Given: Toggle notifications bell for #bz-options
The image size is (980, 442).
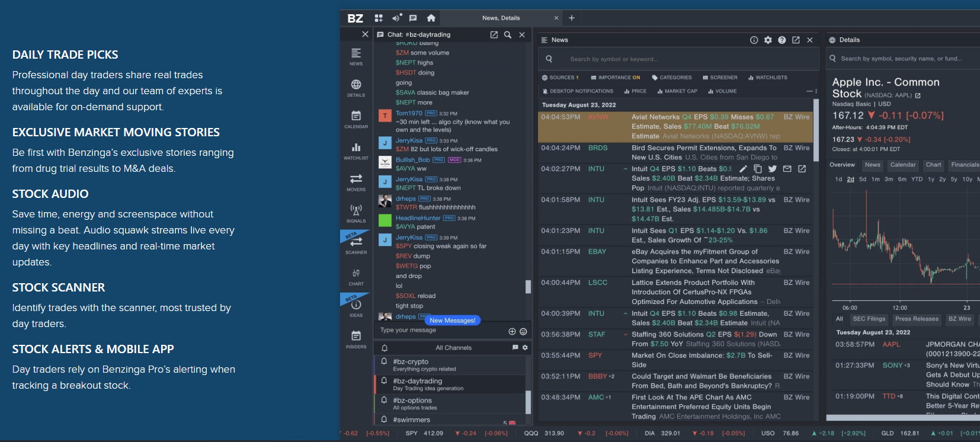Looking at the screenshot, I should (384, 401).
